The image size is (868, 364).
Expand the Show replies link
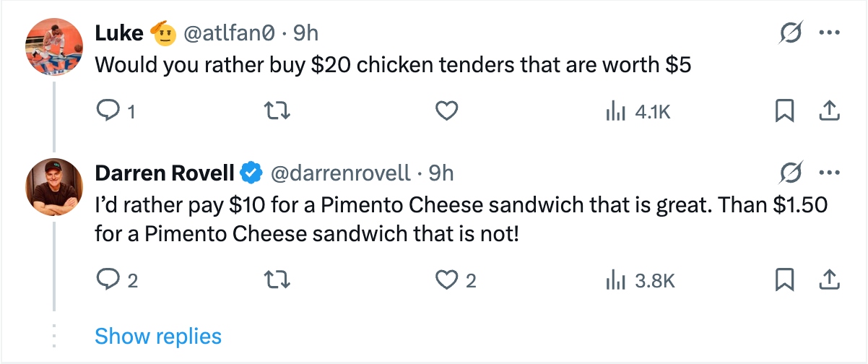pos(157,336)
